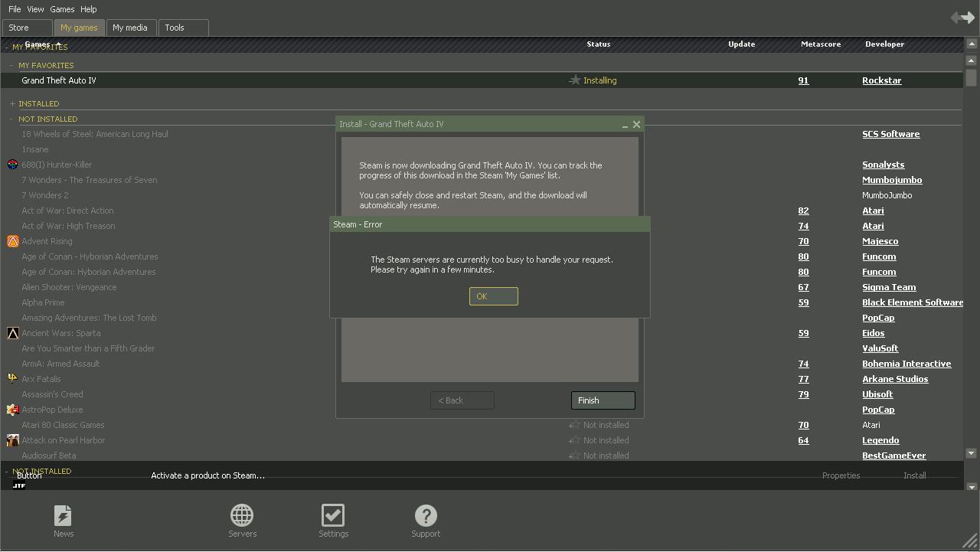Click the inner scroll-up arrow of games list

(x=971, y=60)
